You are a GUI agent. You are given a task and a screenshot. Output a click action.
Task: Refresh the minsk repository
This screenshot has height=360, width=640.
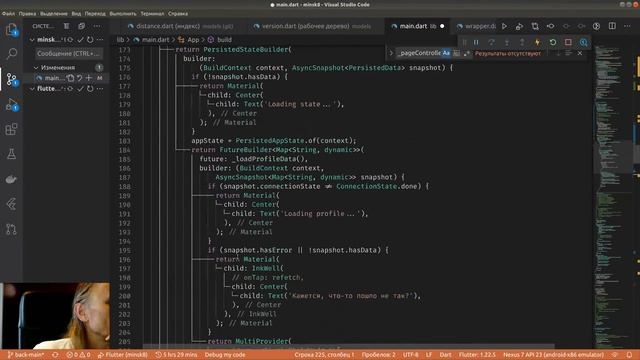tap(90, 40)
